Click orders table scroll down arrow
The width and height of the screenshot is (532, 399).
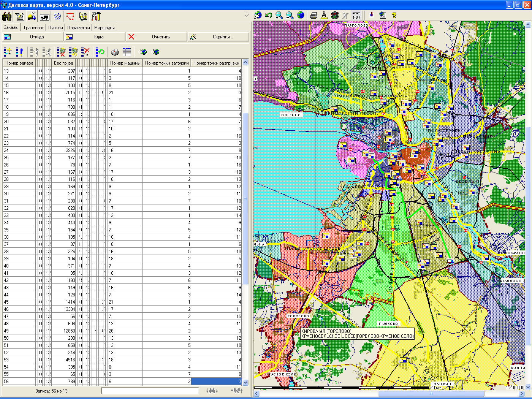[x=245, y=382]
